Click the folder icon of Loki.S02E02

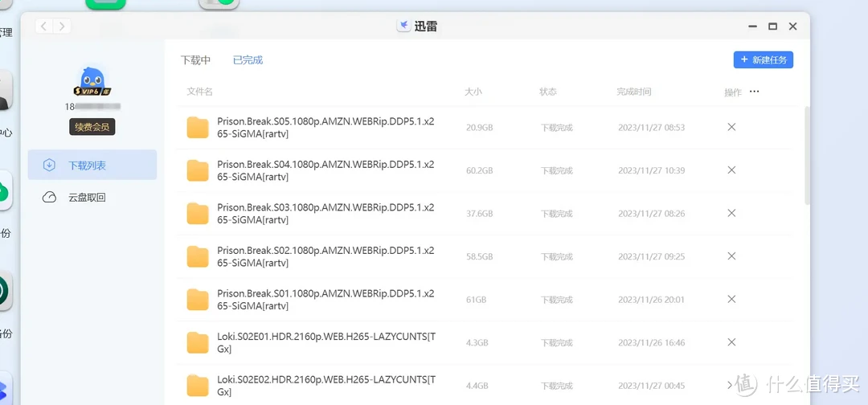click(198, 386)
